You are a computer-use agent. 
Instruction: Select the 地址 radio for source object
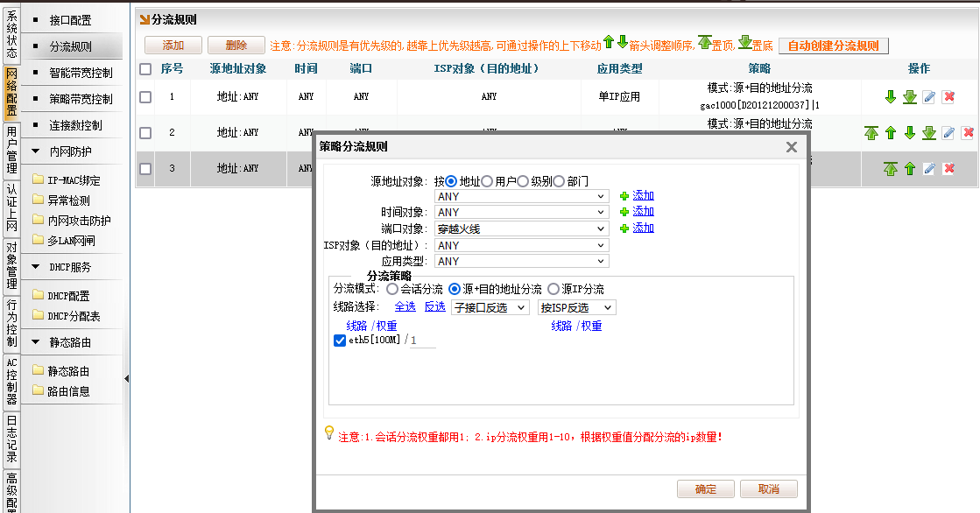point(451,181)
